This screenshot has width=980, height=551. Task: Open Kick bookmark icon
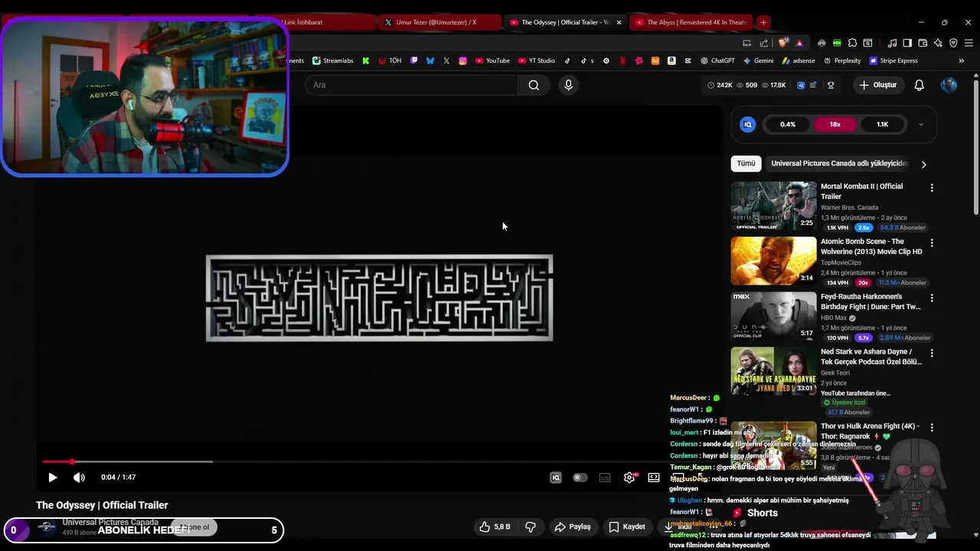pyautogui.click(x=366, y=60)
